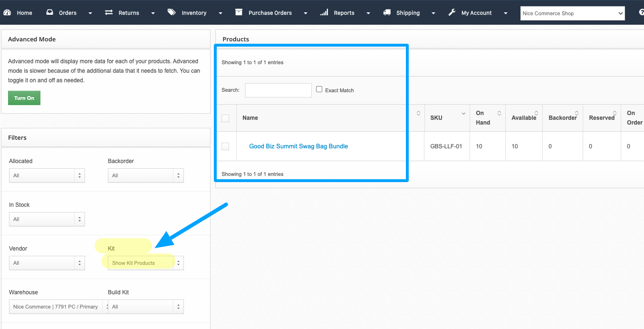644x329 pixels.
Task: Turn On advanced mode
Action: tap(24, 98)
